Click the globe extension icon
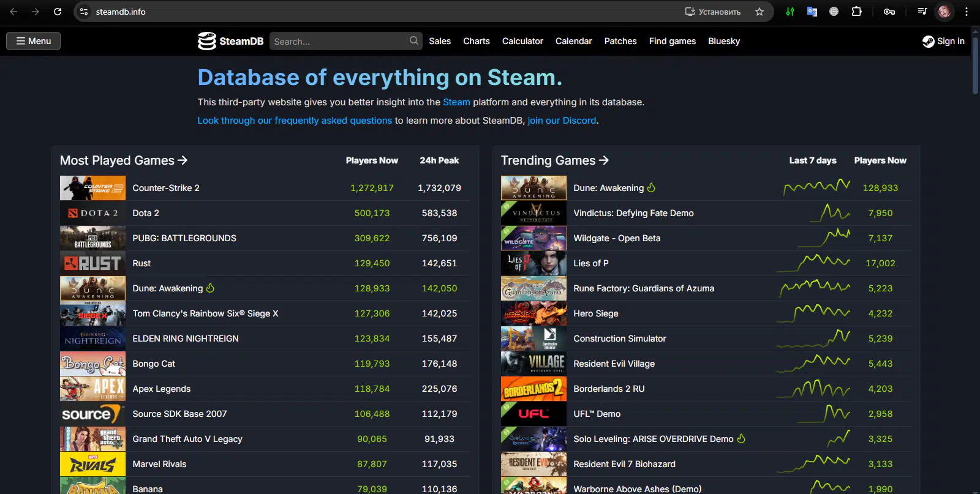The image size is (980, 494). click(834, 12)
